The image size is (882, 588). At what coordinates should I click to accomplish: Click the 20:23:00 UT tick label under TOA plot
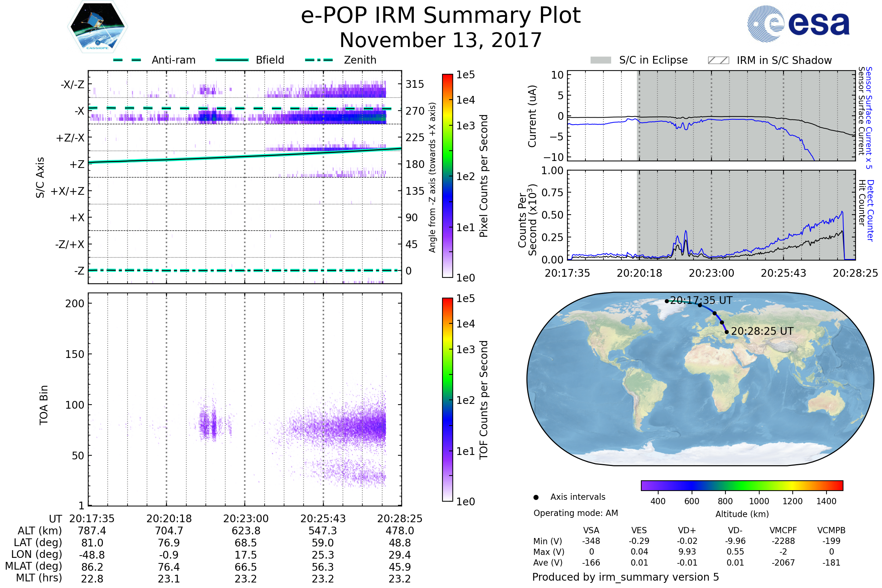(245, 519)
